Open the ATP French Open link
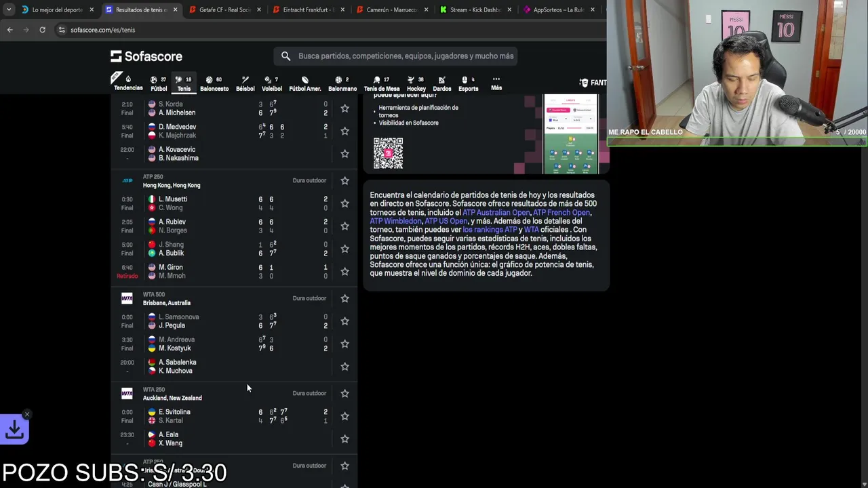The image size is (868, 488). point(561,212)
